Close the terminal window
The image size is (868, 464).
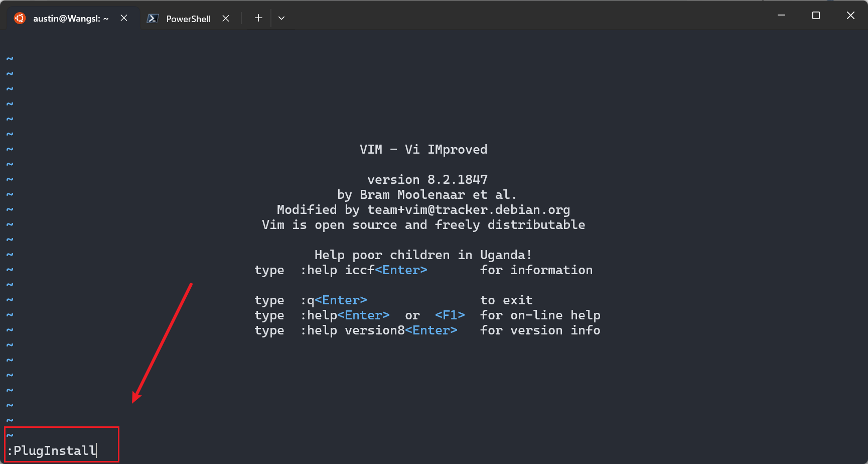coord(850,16)
